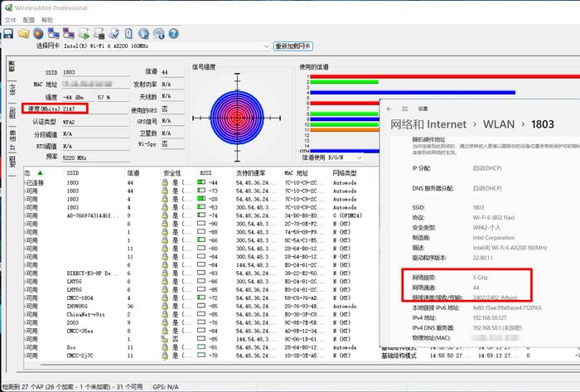
Task: Click the back arrow in the Settings window
Action: point(389,109)
